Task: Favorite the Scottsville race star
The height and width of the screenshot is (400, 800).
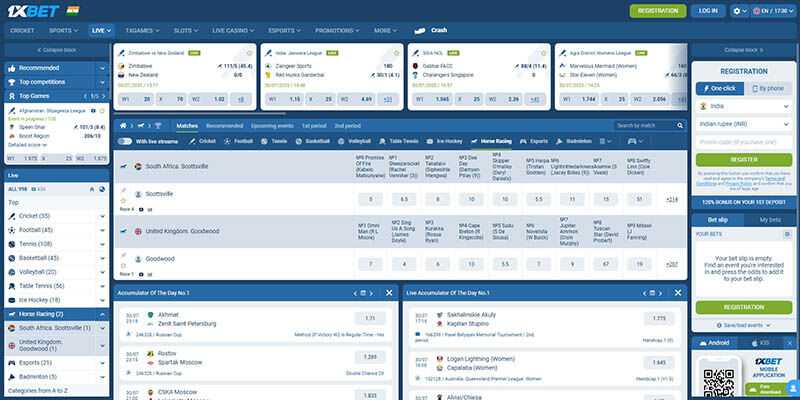Action: pos(123,201)
